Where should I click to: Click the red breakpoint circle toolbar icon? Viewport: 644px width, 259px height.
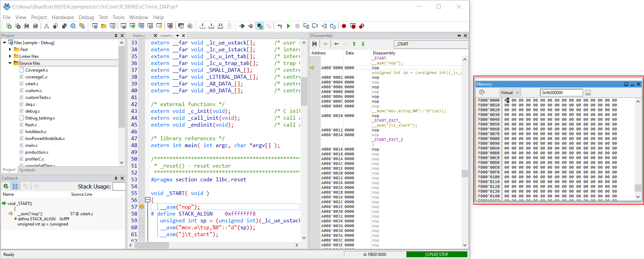coord(344,26)
